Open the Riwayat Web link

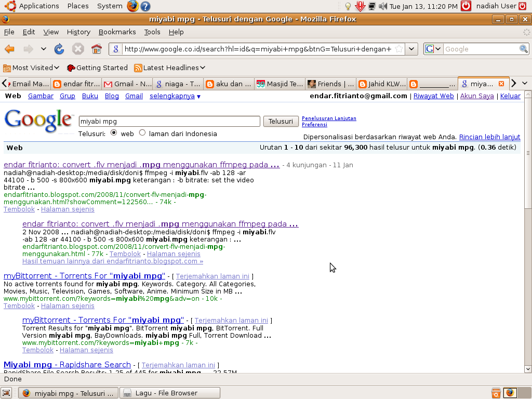(x=433, y=96)
